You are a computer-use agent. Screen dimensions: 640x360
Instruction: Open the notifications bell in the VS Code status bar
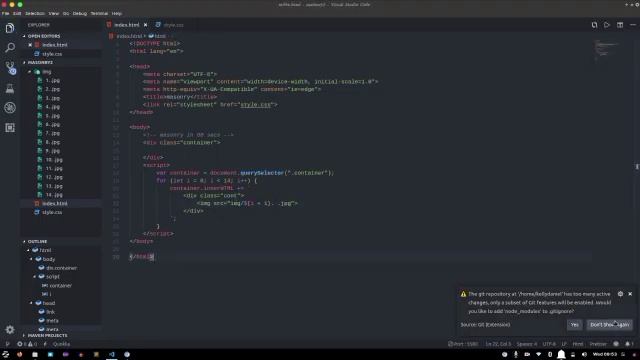click(629, 344)
